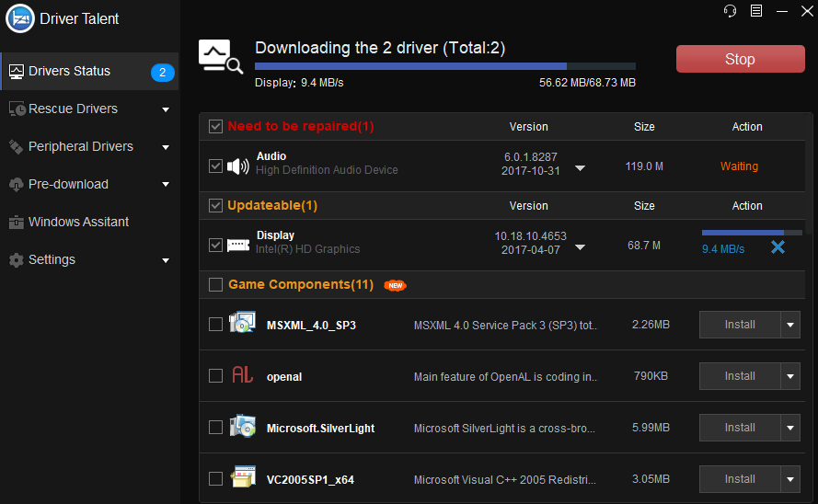The height and width of the screenshot is (504, 818).
Task: Expand the Pre-download submenu arrow
Action: [x=166, y=185]
